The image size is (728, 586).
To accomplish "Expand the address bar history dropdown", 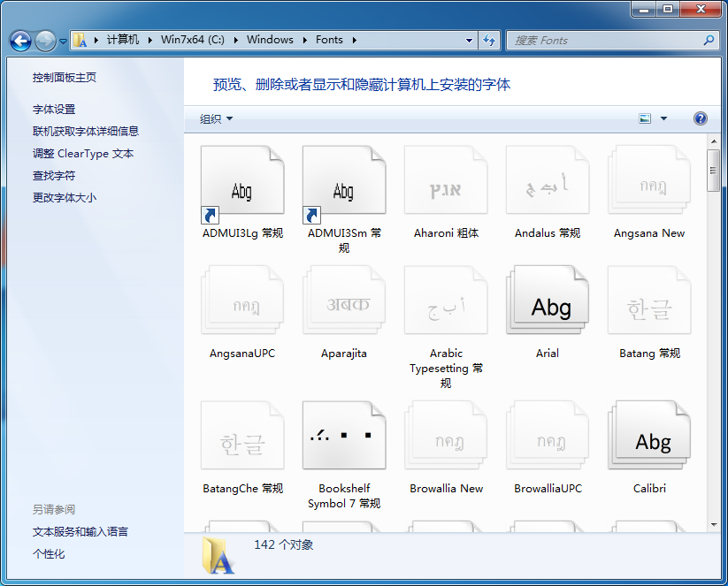I will coord(470,40).
